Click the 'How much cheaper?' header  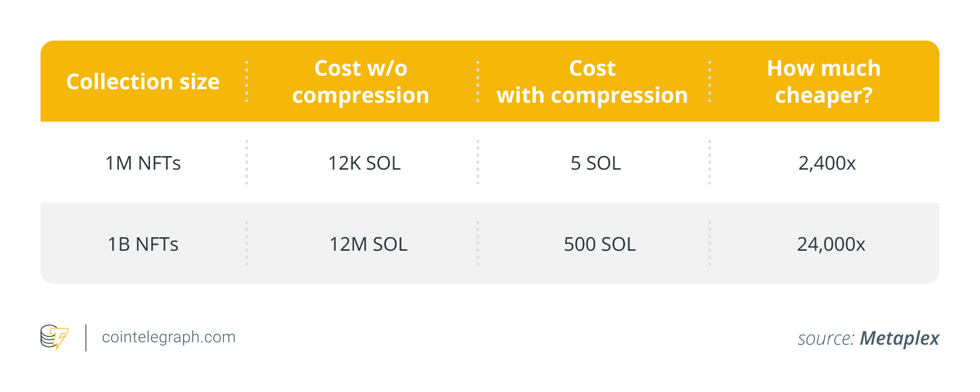(824, 82)
